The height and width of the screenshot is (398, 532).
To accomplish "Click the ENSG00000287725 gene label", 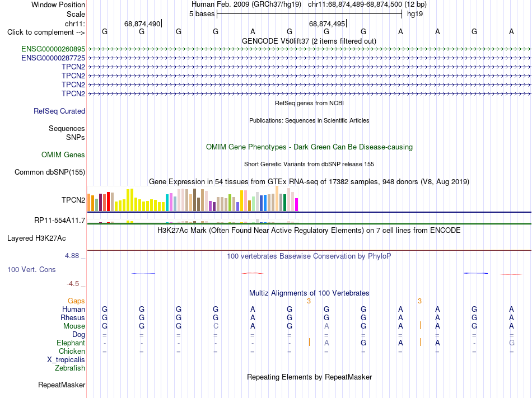I will [x=53, y=58].
